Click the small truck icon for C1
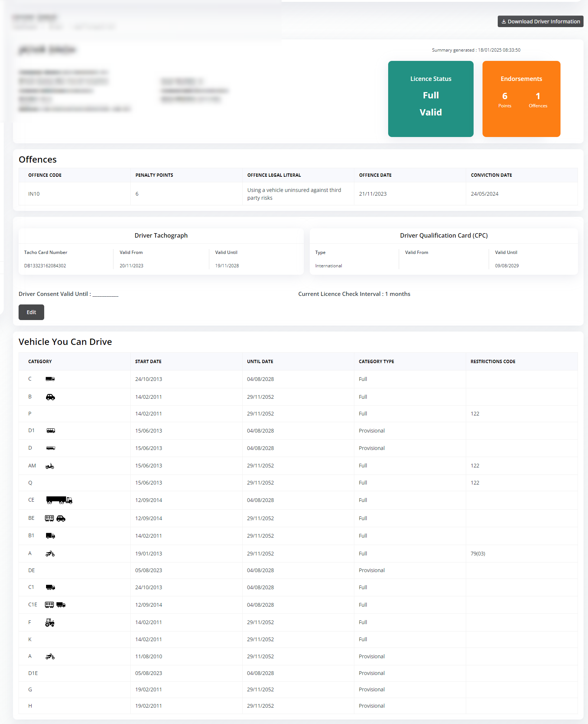Screen dimensions: 588x724 click(51, 587)
